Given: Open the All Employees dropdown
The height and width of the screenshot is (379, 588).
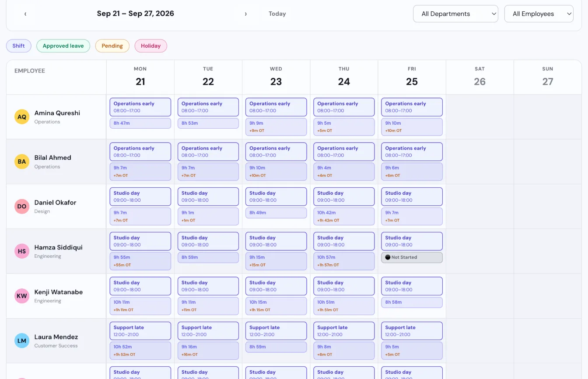Looking at the screenshot, I should point(539,14).
